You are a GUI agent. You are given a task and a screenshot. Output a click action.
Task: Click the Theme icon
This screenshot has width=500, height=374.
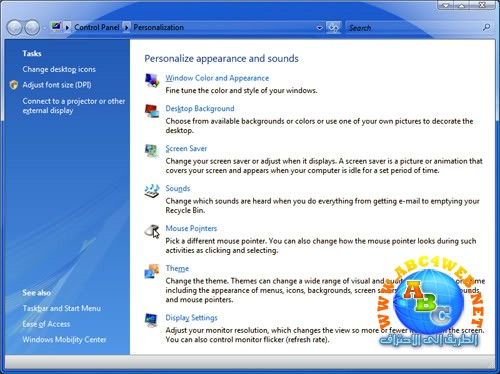pos(152,271)
